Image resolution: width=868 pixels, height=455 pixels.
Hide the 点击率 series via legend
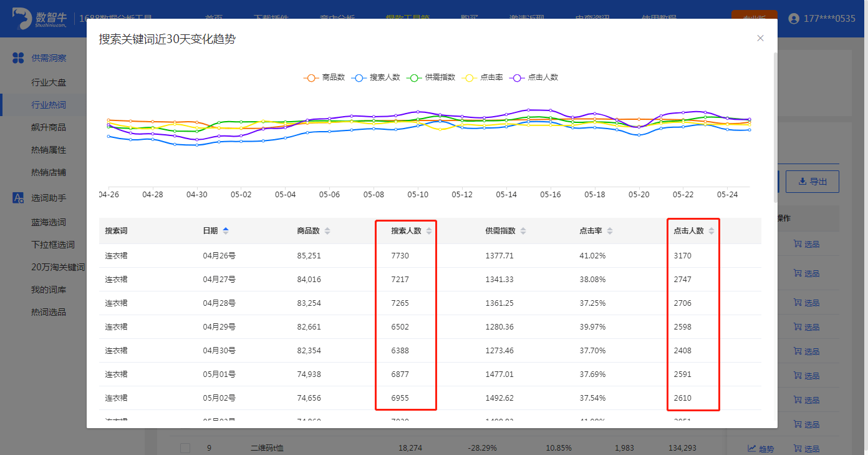(x=483, y=77)
